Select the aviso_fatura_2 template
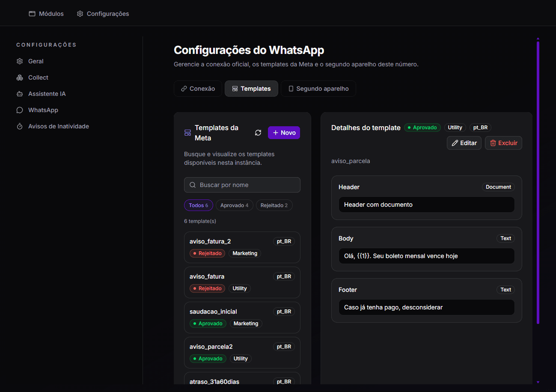 click(242, 247)
